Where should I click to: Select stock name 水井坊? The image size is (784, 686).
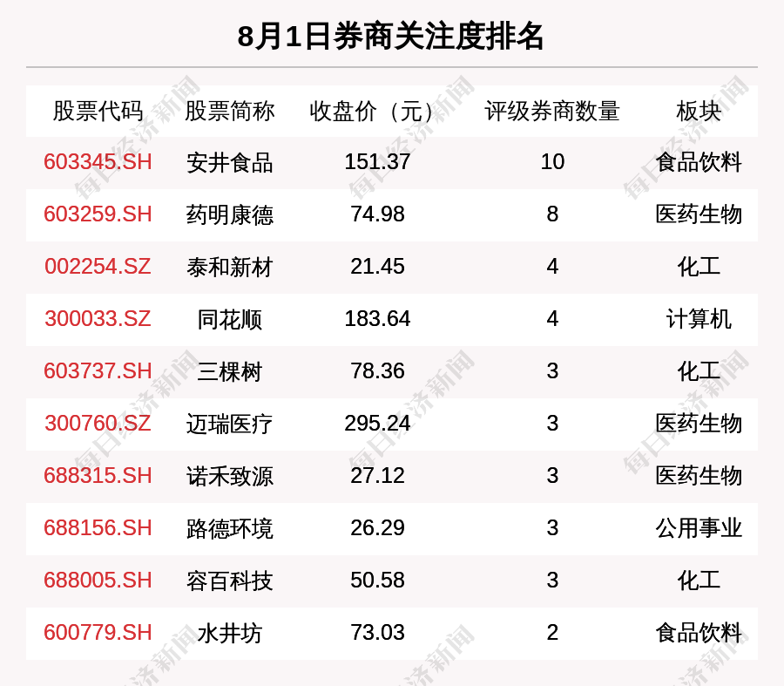click(x=229, y=634)
